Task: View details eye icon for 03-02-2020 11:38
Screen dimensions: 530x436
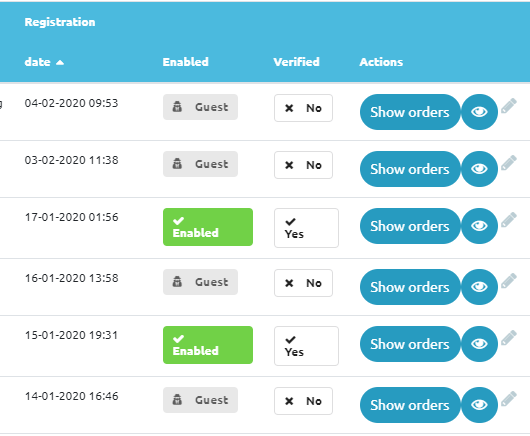Action: (x=479, y=169)
